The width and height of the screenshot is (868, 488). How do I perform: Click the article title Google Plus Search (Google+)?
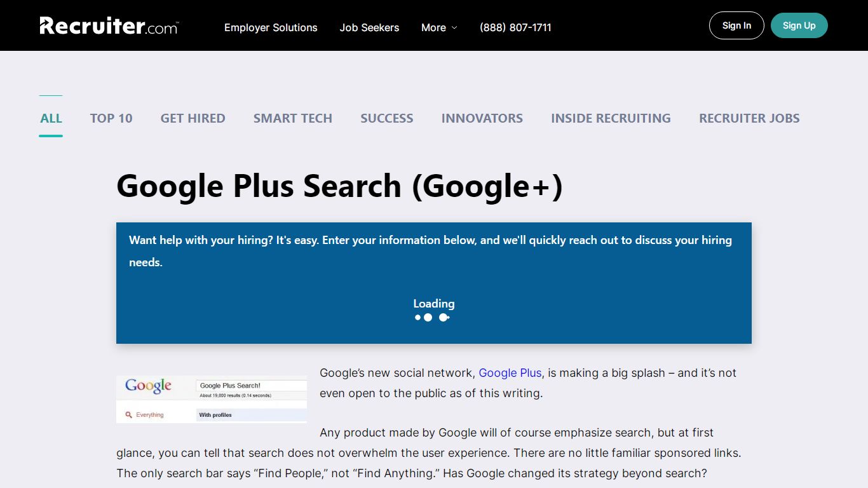pyautogui.click(x=340, y=186)
